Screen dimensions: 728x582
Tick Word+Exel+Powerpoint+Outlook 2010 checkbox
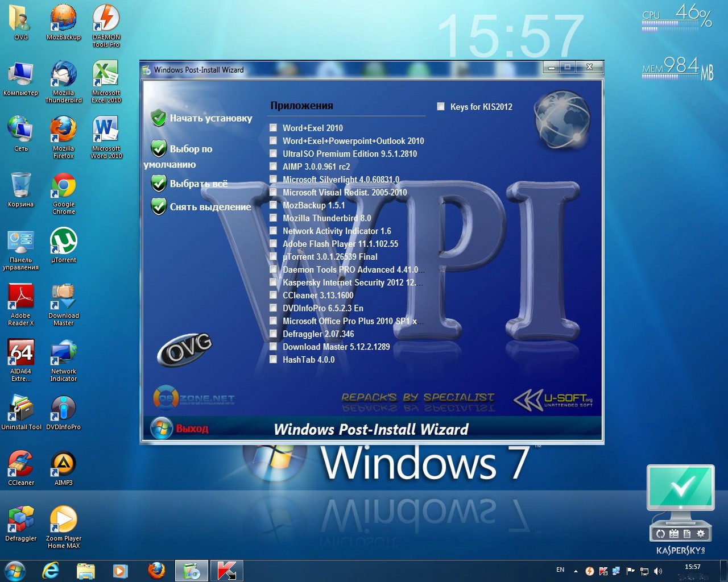(x=273, y=141)
